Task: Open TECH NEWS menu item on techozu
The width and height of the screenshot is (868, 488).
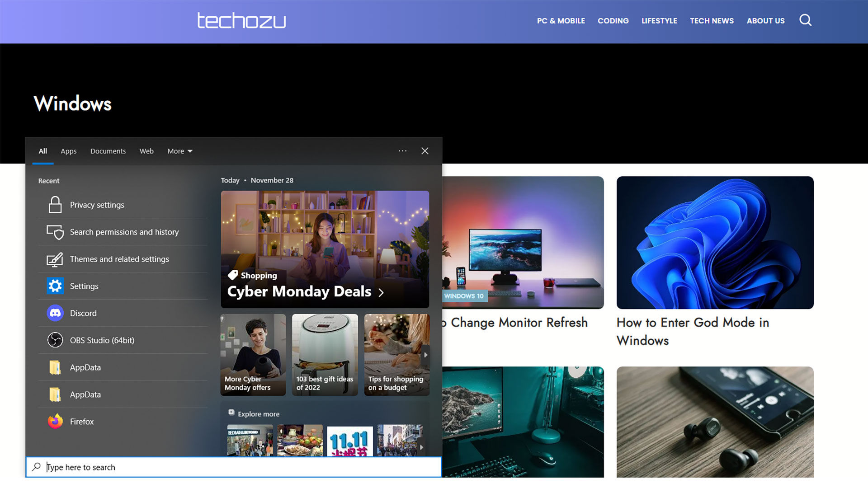Action: click(x=712, y=20)
